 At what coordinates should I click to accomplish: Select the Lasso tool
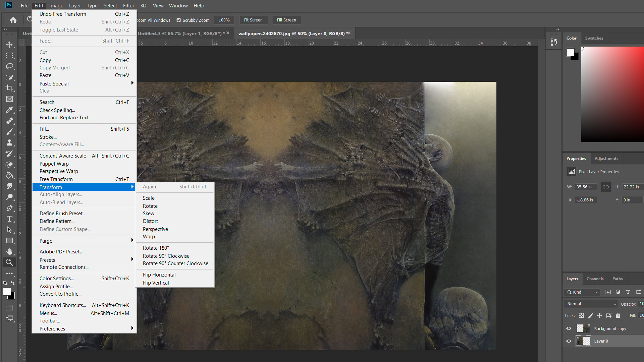coord(9,66)
